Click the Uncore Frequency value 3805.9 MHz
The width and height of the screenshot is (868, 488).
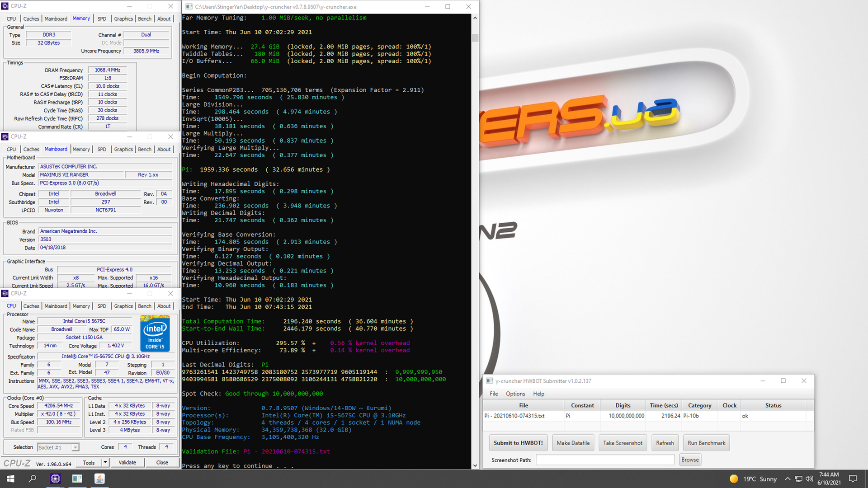pyautogui.click(x=146, y=51)
